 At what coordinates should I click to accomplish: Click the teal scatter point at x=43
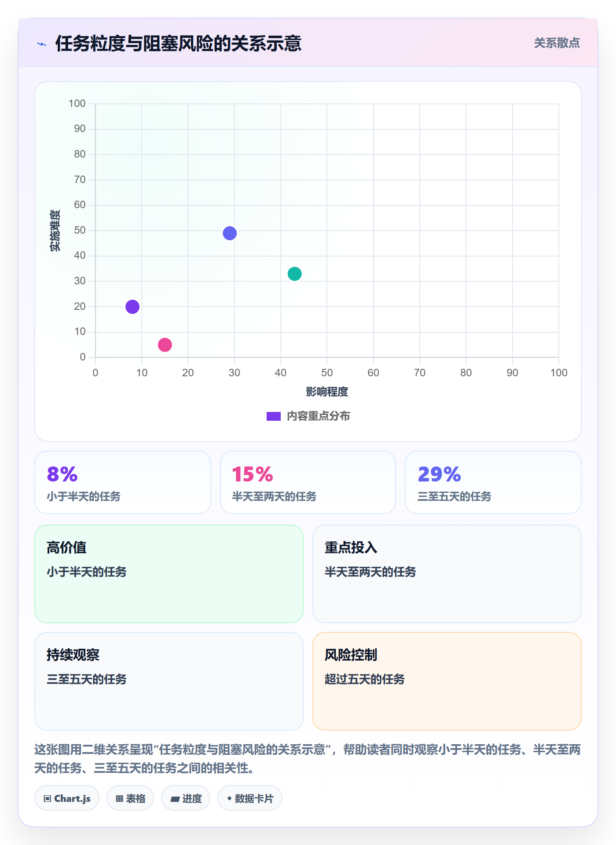(294, 274)
